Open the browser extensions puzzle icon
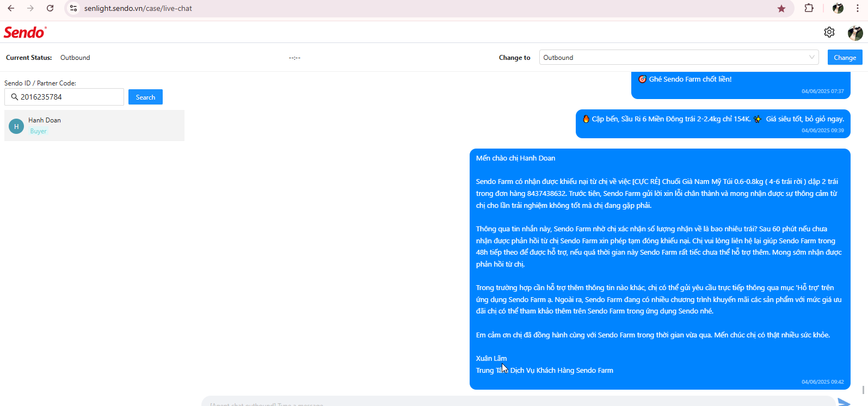The image size is (868, 406). pos(809,8)
